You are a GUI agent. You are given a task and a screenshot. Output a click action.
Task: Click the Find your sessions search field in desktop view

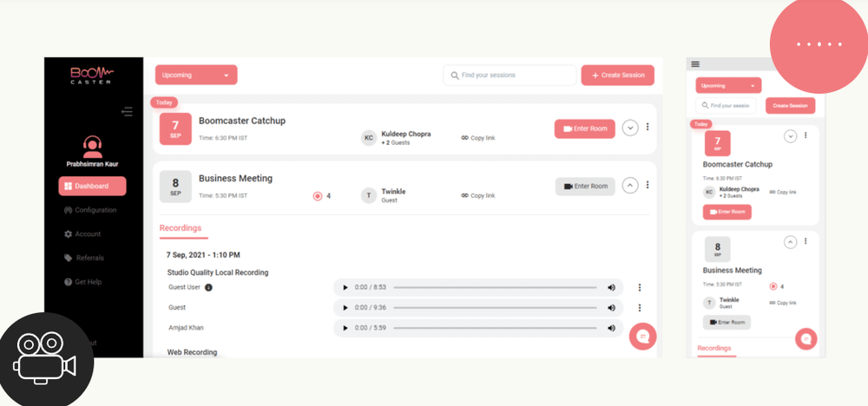pyautogui.click(x=510, y=75)
